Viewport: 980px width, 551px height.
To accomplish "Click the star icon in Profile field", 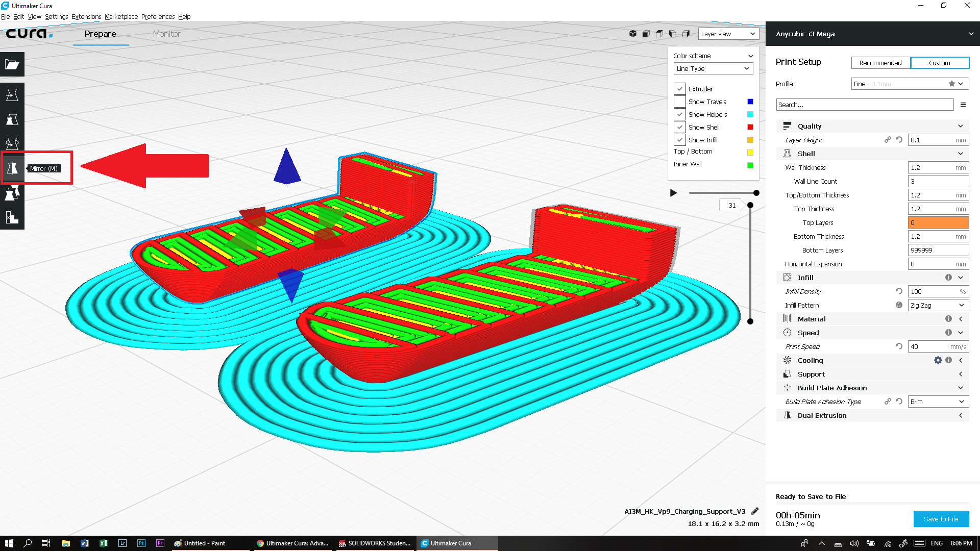I will [952, 84].
